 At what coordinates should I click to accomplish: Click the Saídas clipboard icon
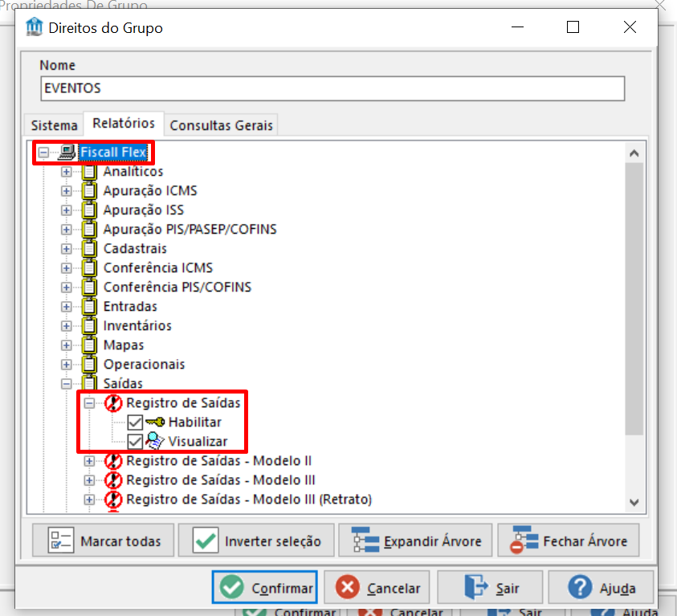pos(89,383)
